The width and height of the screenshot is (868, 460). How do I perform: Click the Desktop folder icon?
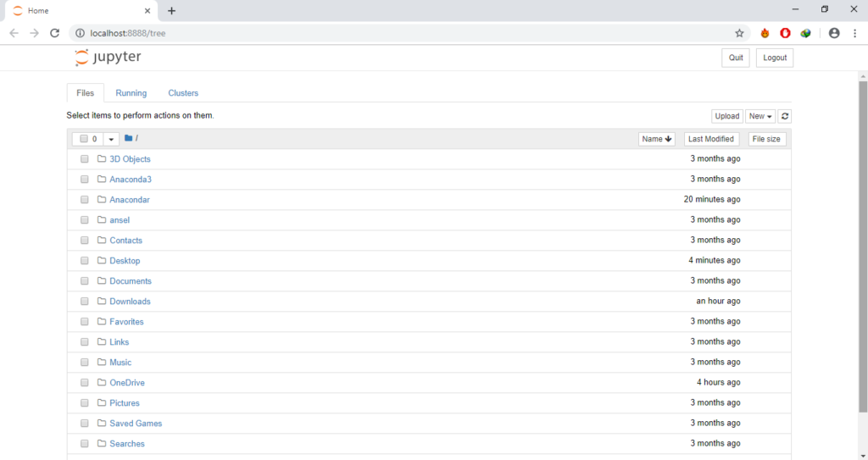coord(102,260)
